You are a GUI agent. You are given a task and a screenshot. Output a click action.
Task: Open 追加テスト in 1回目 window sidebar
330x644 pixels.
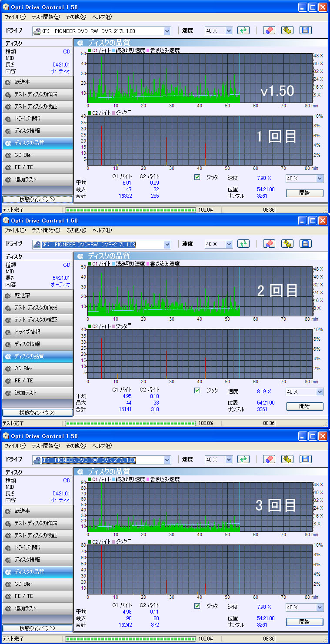[x=37, y=179]
